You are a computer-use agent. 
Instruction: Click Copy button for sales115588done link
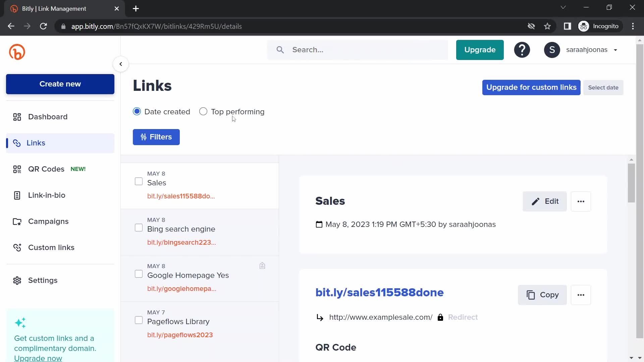[541, 295]
